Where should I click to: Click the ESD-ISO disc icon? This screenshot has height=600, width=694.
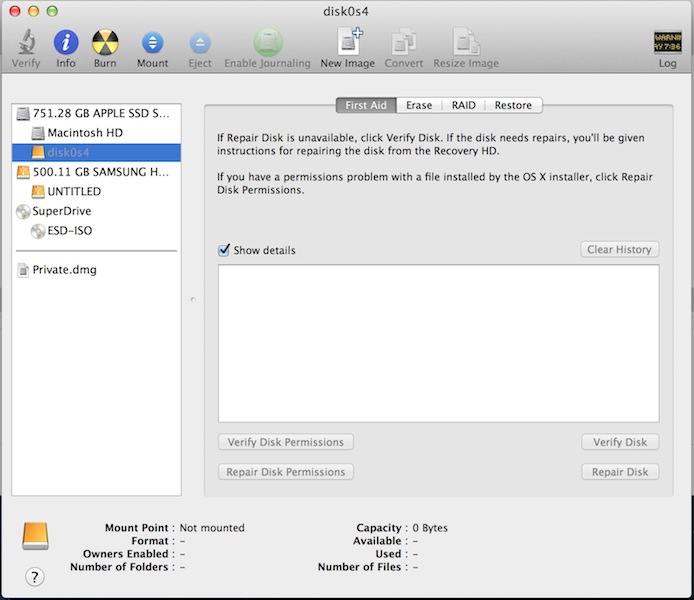pos(38,231)
